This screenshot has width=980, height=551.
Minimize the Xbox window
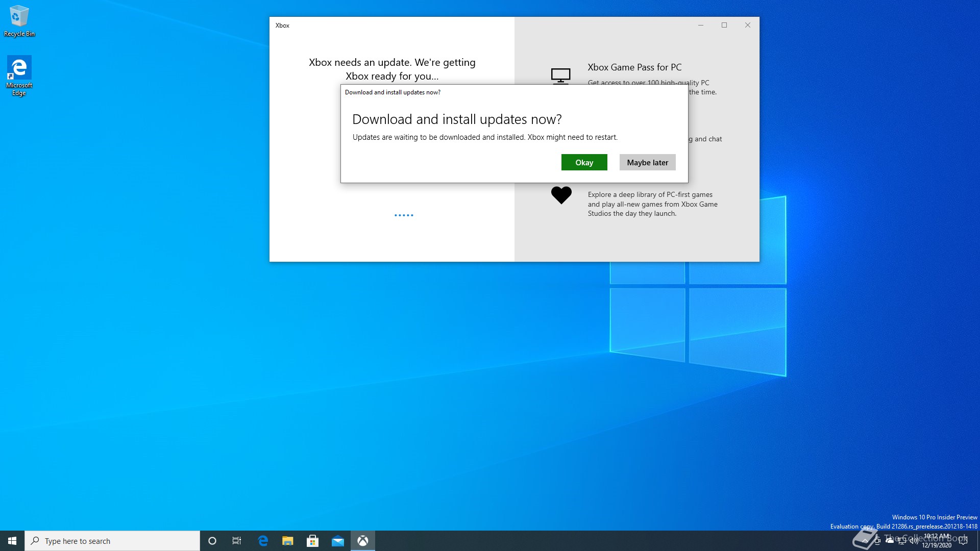701,25
